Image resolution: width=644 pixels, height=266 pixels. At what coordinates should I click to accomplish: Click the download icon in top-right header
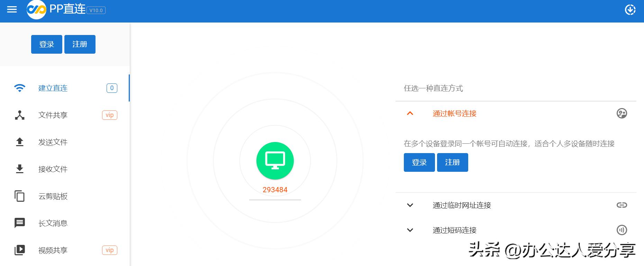pyautogui.click(x=630, y=10)
